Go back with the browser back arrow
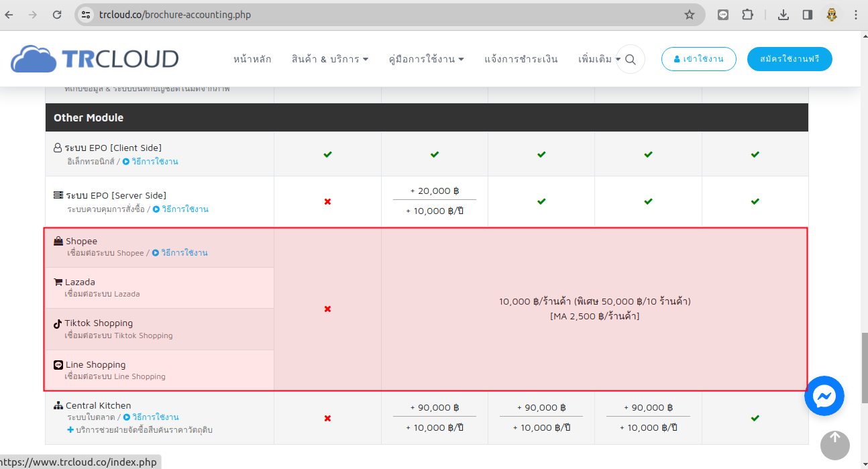Image resolution: width=868 pixels, height=469 pixels. coord(9,14)
